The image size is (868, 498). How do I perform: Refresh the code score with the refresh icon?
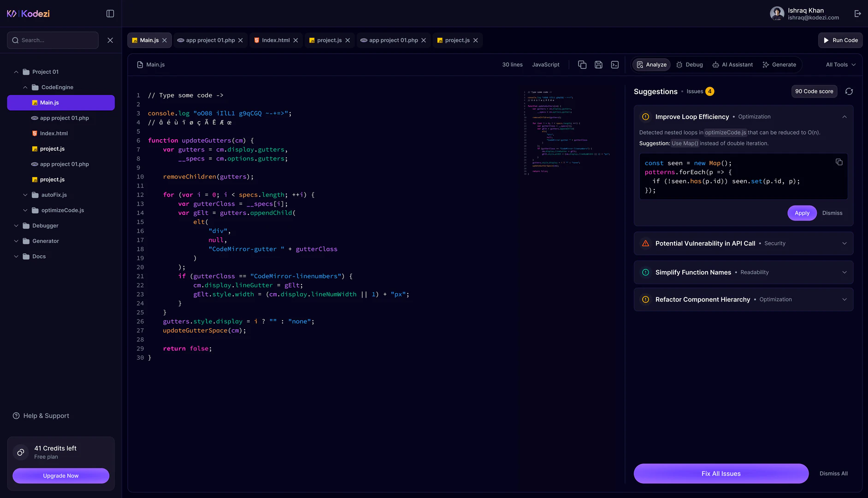tap(849, 91)
